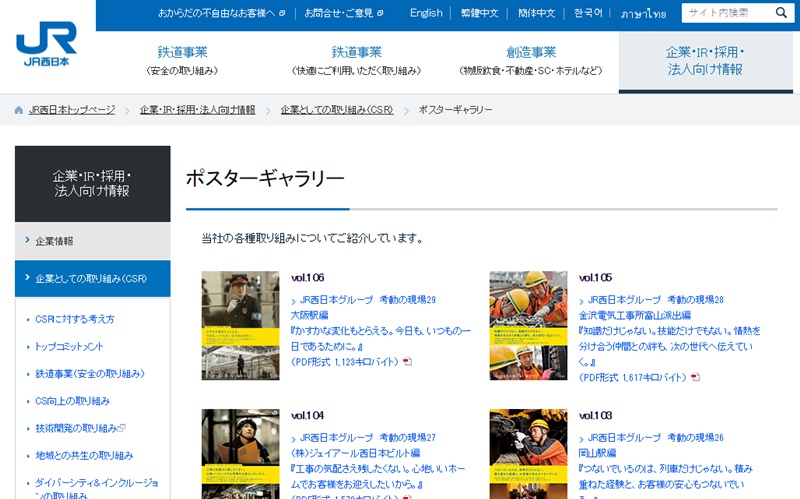The height and width of the screenshot is (499, 800).
Task: Click the search magnifier icon
Action: point(781,13)
